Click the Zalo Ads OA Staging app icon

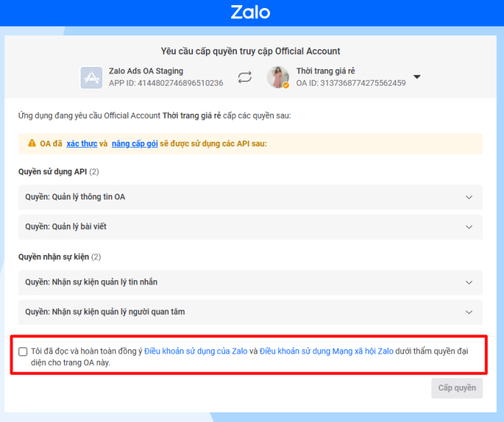pos(91,78)
